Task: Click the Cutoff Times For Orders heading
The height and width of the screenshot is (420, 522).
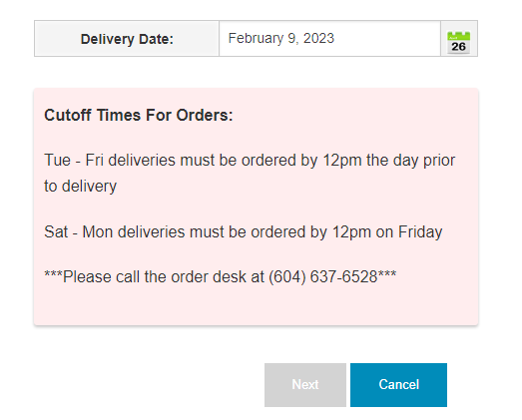Action: 139,115
